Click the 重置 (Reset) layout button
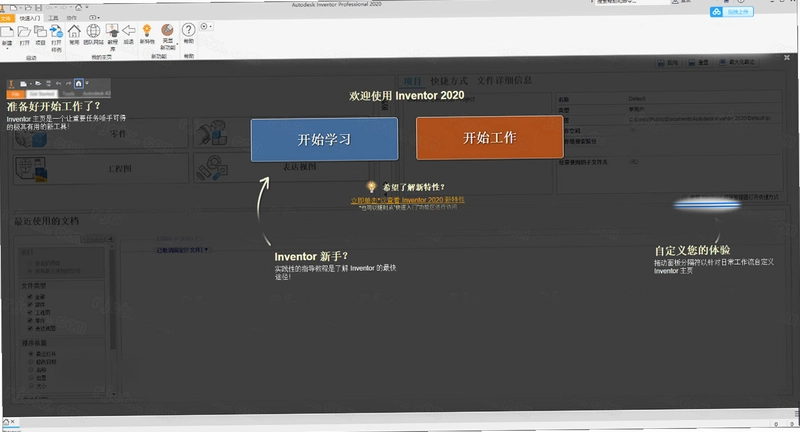 698,62
